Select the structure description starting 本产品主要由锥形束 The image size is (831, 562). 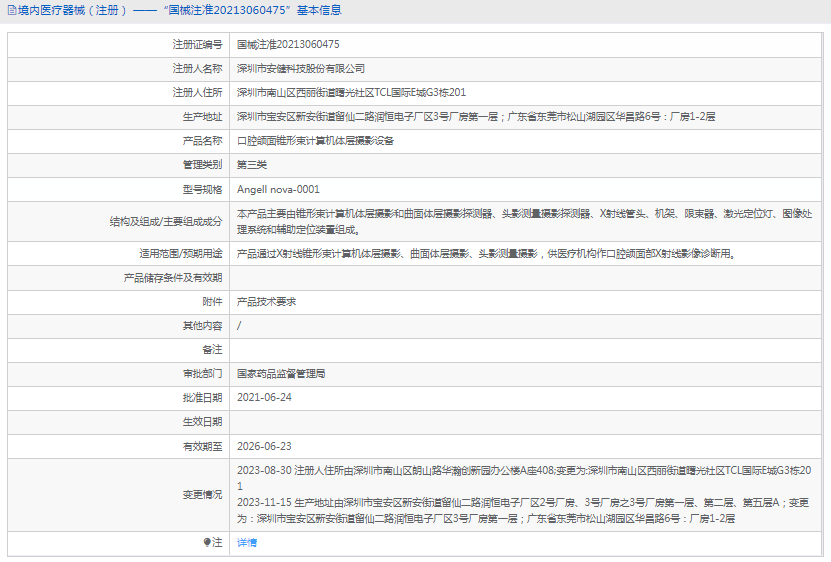525,222
